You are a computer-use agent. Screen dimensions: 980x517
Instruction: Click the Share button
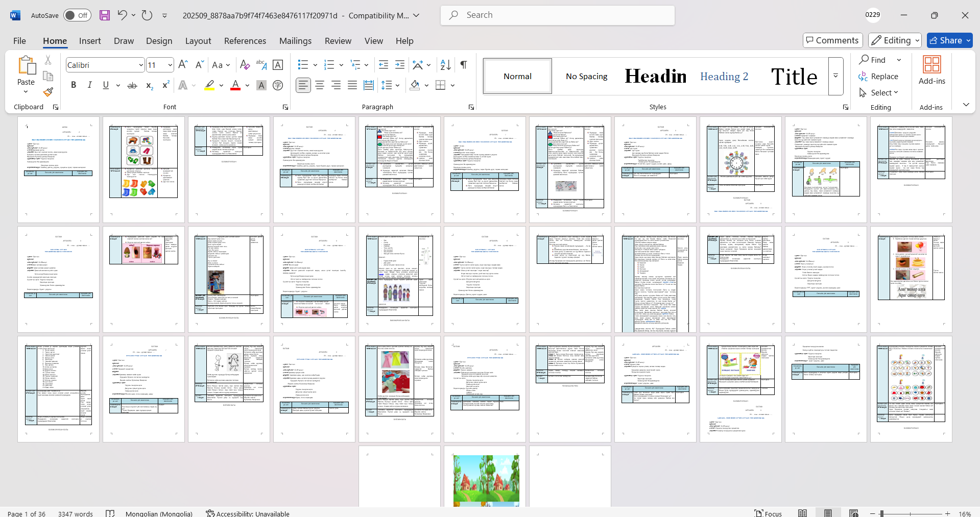(950, 40)
